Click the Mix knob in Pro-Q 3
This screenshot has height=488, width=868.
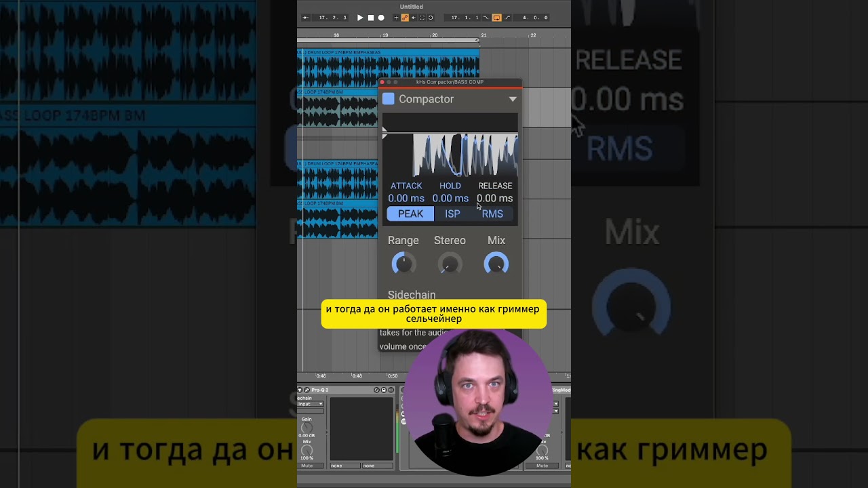point(307,451)
